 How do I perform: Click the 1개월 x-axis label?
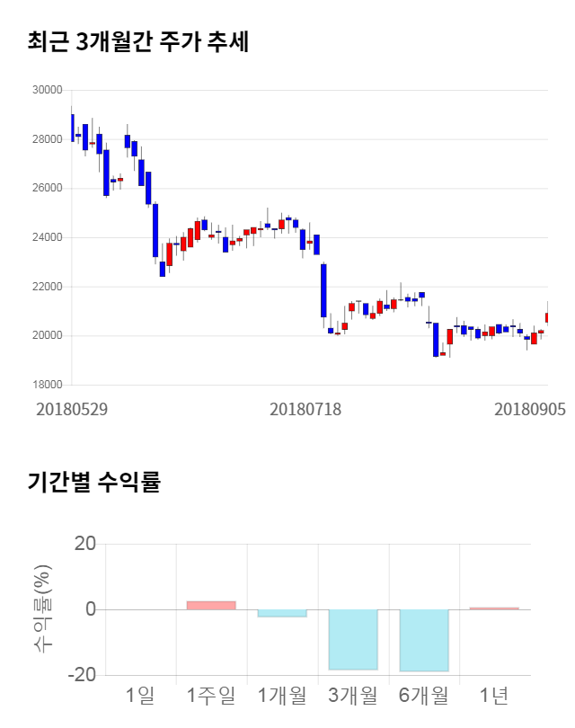point(282,695)
